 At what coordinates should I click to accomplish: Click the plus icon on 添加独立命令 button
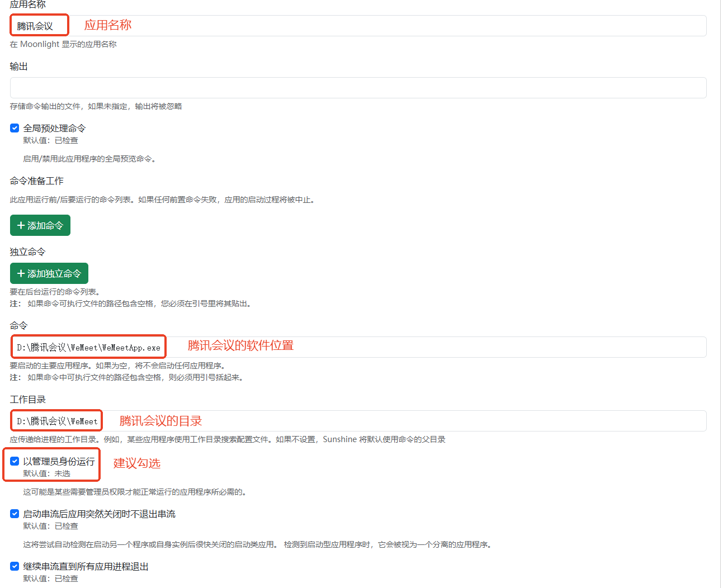21,273
